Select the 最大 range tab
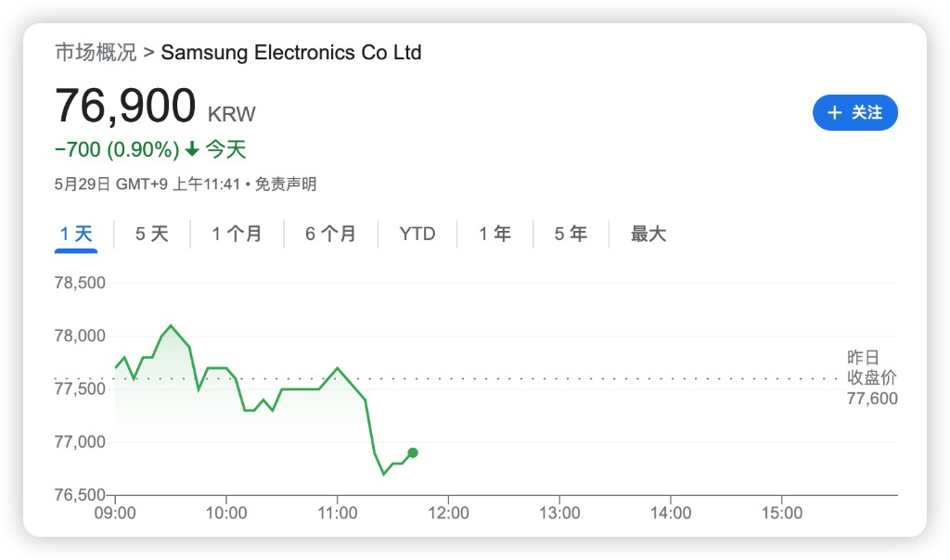950x560 pixels. pos(648,234)
